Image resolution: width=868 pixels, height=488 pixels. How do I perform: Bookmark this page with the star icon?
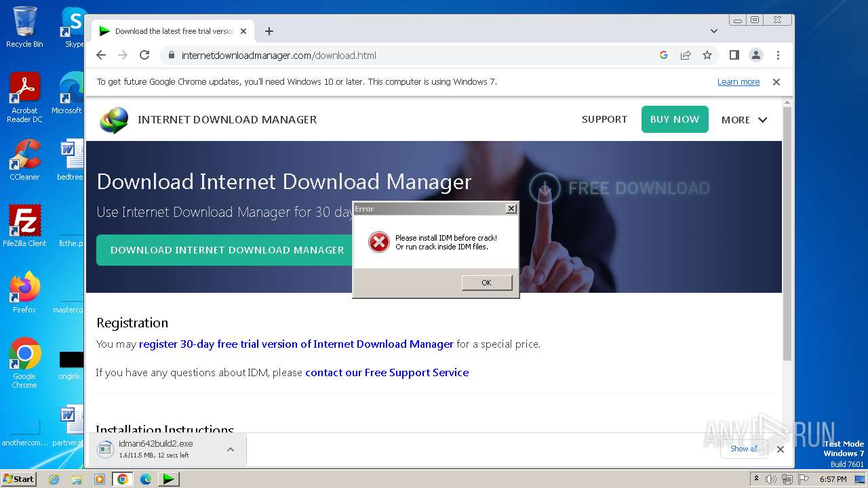(707, 55)
